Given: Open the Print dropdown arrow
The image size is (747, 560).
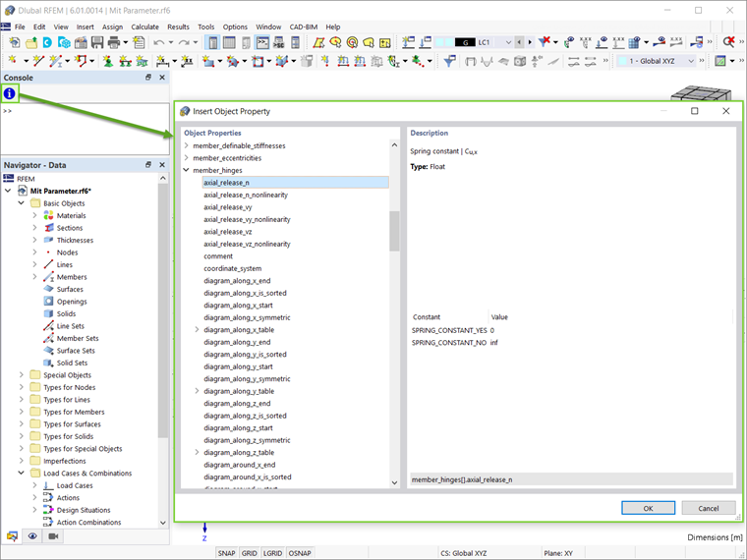Looking at the screenshot, I should tap(126, 43).
